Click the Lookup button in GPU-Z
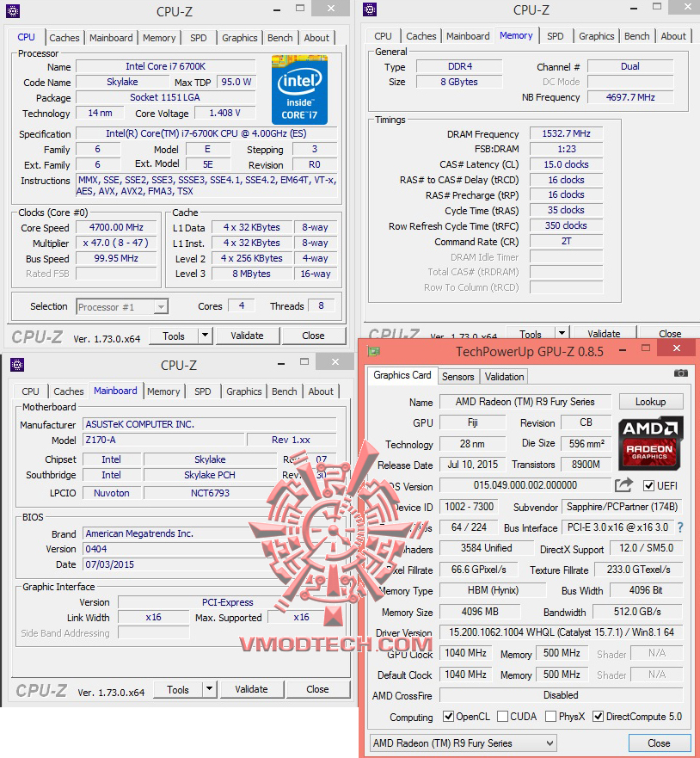Image resolution: width=700 pixels, height=758 pixels. (x=651, y=402)
